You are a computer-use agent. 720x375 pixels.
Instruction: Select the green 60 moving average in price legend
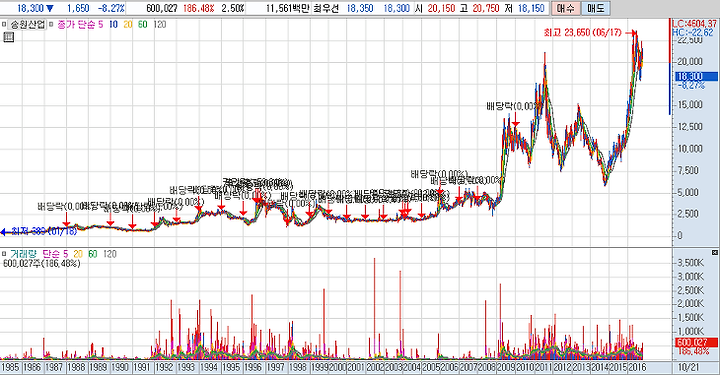coord(143,24)
